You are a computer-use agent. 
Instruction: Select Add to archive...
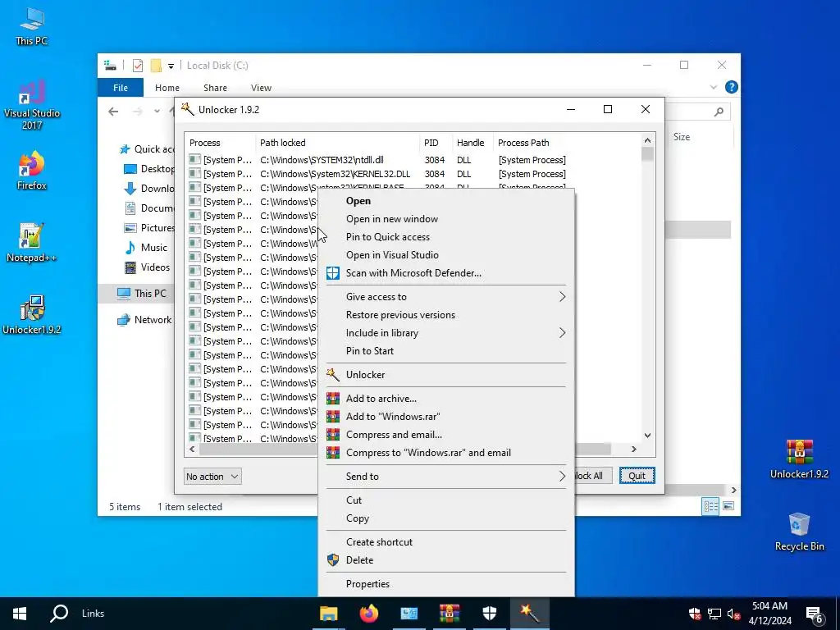446,399
